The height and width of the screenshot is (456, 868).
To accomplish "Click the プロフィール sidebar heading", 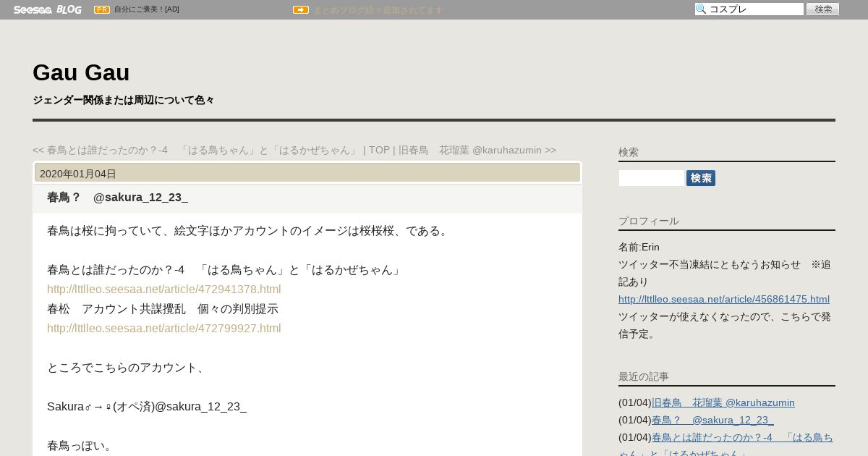I will click(x=649, y=221).
